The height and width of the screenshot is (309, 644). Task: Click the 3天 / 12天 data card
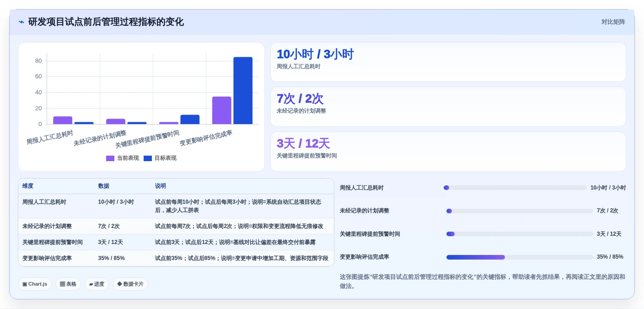point(448,152)
